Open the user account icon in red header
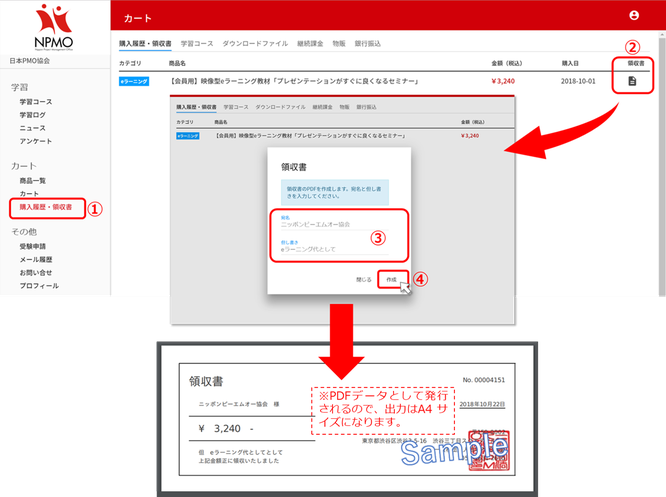Screen dimensions: 666x497 (634, 15)
